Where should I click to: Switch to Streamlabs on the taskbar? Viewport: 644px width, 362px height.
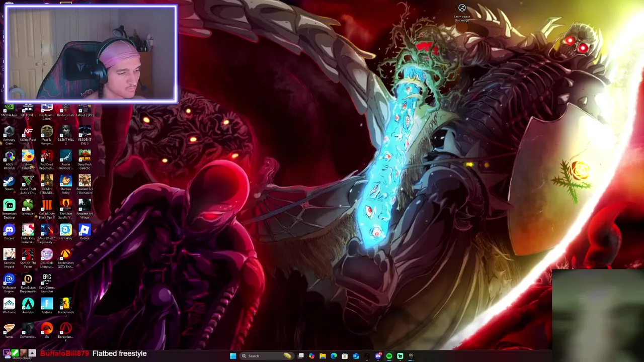(400, 356)
